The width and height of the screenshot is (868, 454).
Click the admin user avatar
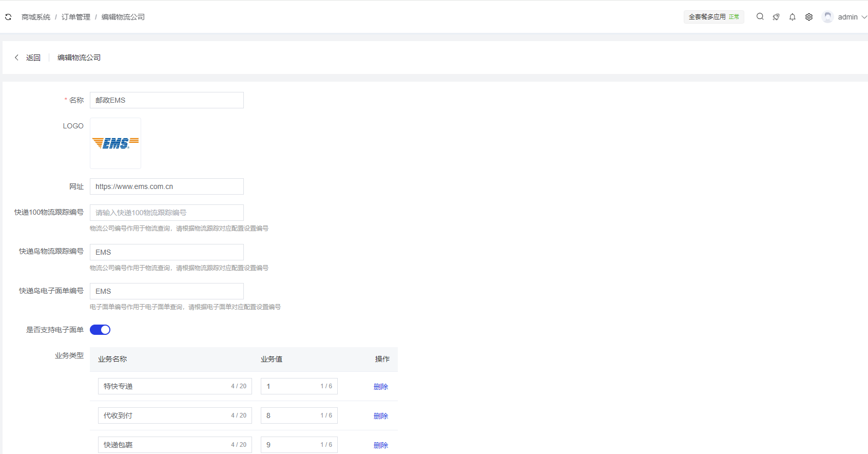[827, 17]
